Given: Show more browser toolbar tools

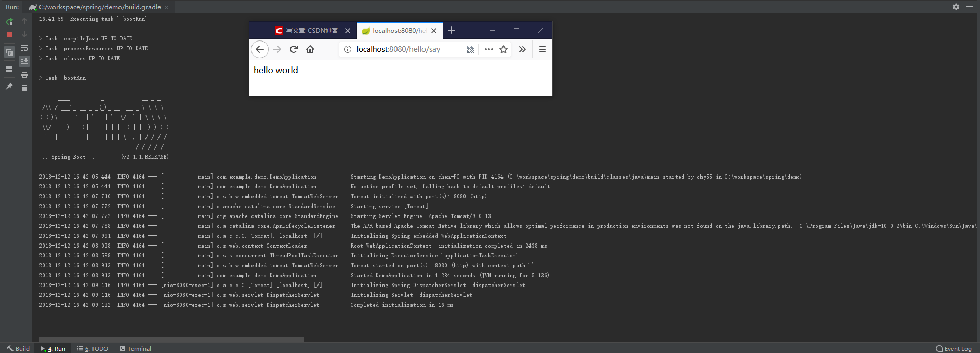Looking at the screenshot, I should (522, 49).
